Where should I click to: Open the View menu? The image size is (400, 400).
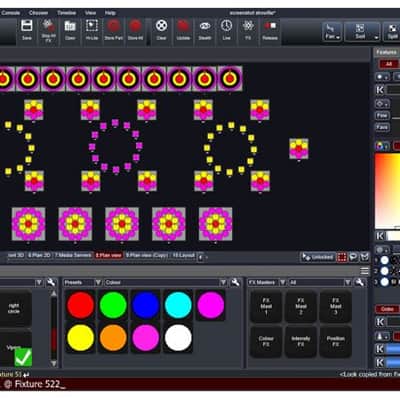(x=90, y=13)
